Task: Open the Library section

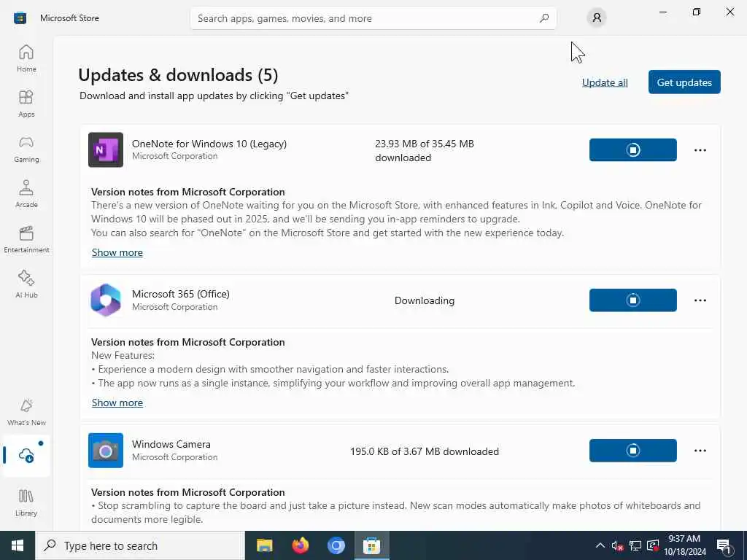Action: point(26,502)
